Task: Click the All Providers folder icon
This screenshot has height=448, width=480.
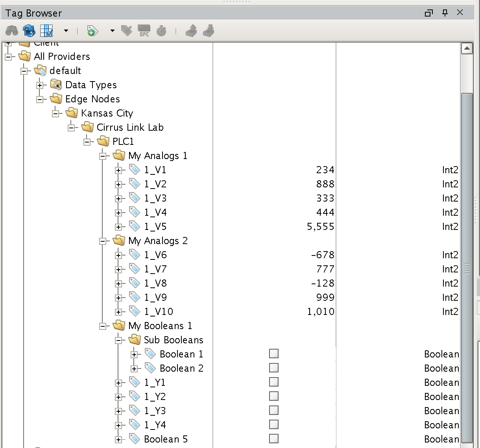Action: coord(24,56)
